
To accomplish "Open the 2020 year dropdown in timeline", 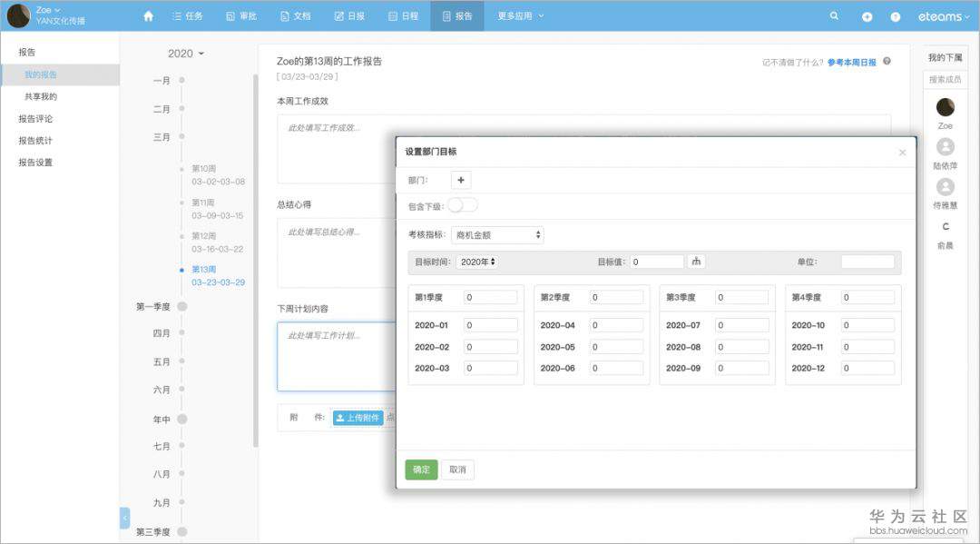I will coord(186,54).
